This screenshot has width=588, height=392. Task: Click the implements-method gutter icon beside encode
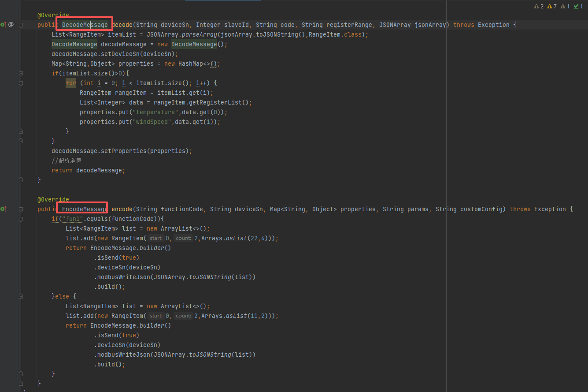click(x=4, y=209)
